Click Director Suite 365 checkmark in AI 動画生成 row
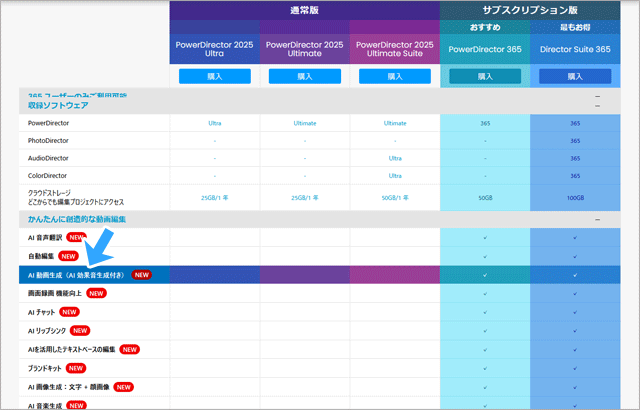This screenshot has width=640, height=410. [x=575, y=275]
